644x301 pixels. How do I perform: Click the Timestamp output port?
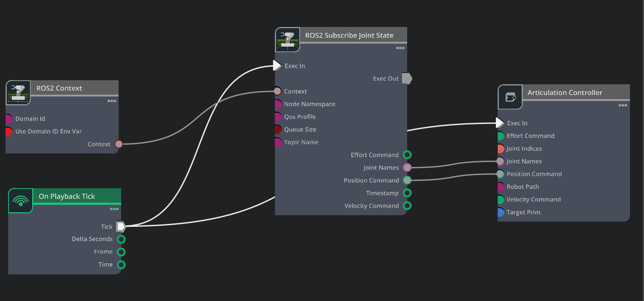[x=407, y=193]
